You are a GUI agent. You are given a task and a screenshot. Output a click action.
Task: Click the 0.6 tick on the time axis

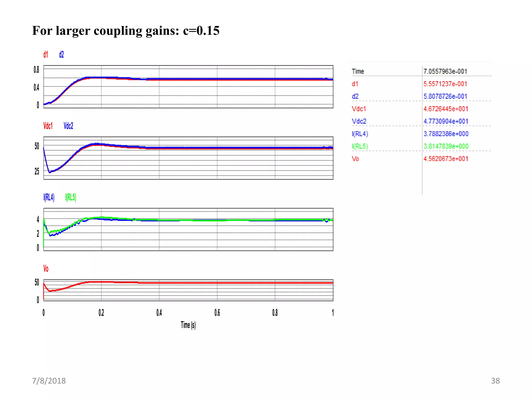(217, 312)
